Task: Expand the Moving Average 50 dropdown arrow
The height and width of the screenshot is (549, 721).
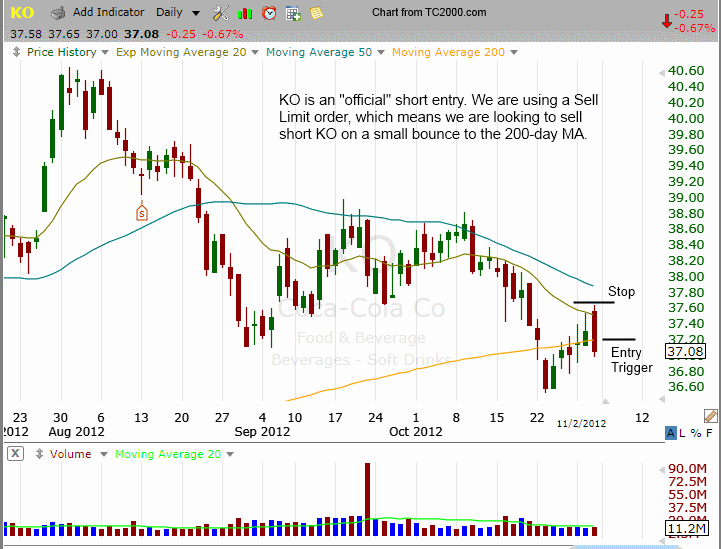Action: click(381, 52)
